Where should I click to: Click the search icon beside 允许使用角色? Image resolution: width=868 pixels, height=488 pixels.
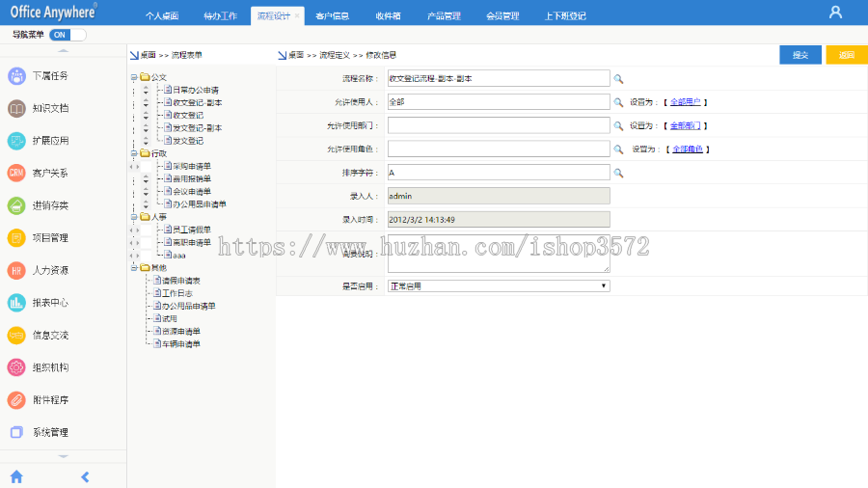point(618,149)
